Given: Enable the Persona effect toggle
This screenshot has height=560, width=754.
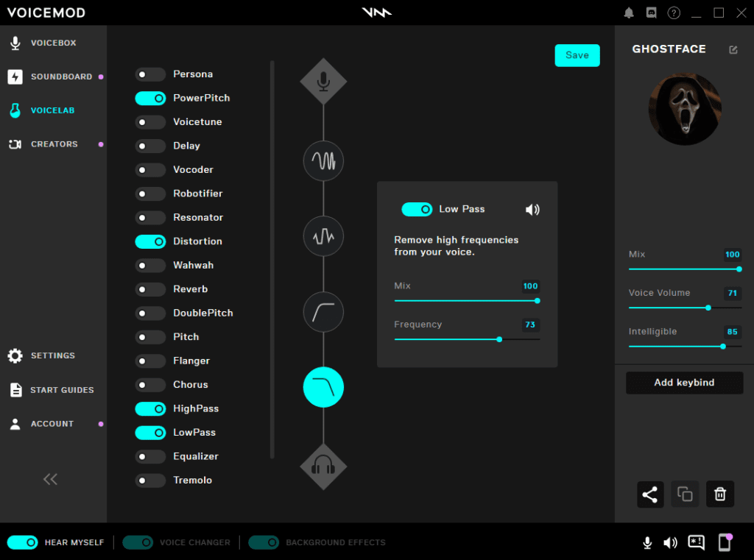Looking at the screenshot, I should pos(150,74).
